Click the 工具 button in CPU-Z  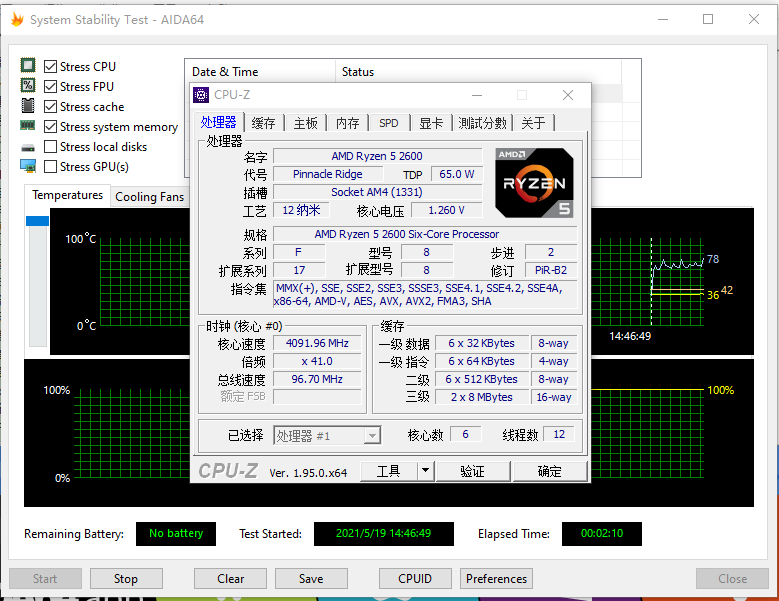click(389, 470)
